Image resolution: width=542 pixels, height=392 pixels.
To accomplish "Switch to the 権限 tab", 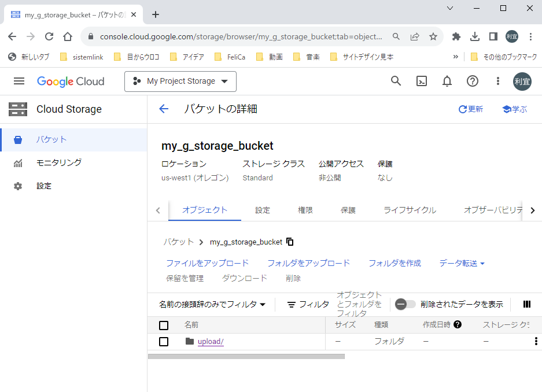I will coord(305,210).
